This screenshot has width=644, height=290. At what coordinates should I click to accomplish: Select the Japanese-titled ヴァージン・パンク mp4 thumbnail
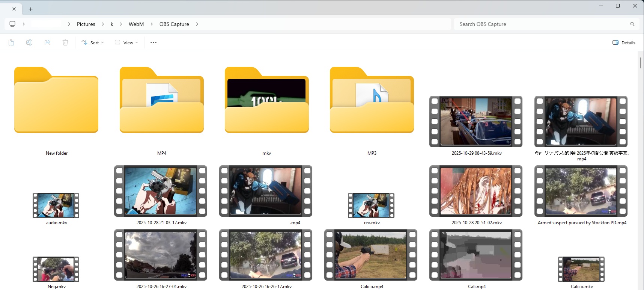tap(581, 121)
